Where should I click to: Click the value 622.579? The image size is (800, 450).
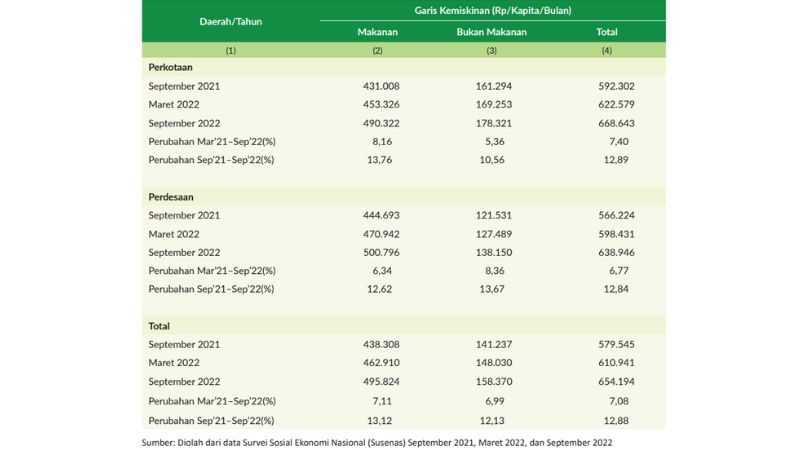[616, 105]
